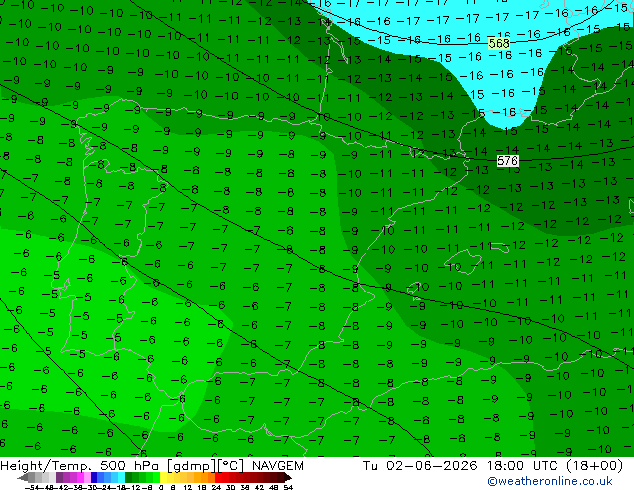Select the cyan swatch in the color legend

pos(121,477)
